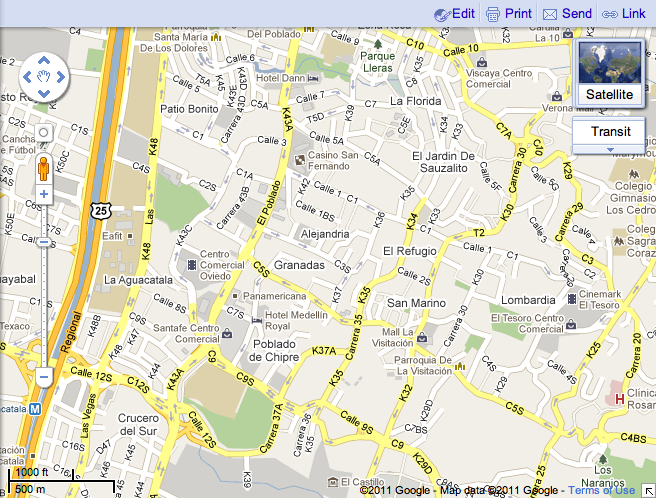Pan the map right with the east arrow
This screenshot has width=656, height=499.
(61, 77)
